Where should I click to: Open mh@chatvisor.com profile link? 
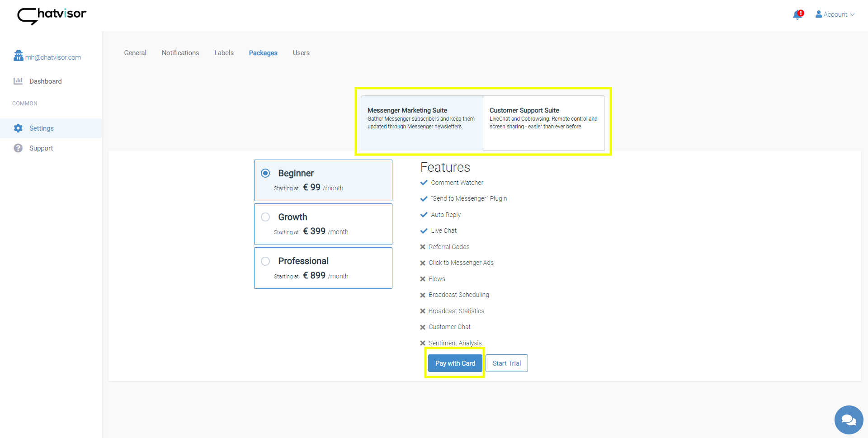pos(53,57)
